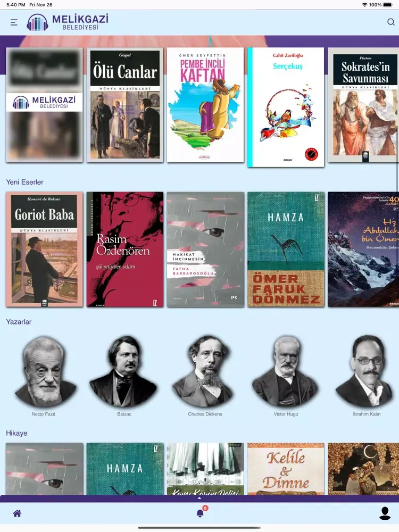Open the Hikaye section heading
This screenshot has height=532, width=399.
click(x=16, y=433)
